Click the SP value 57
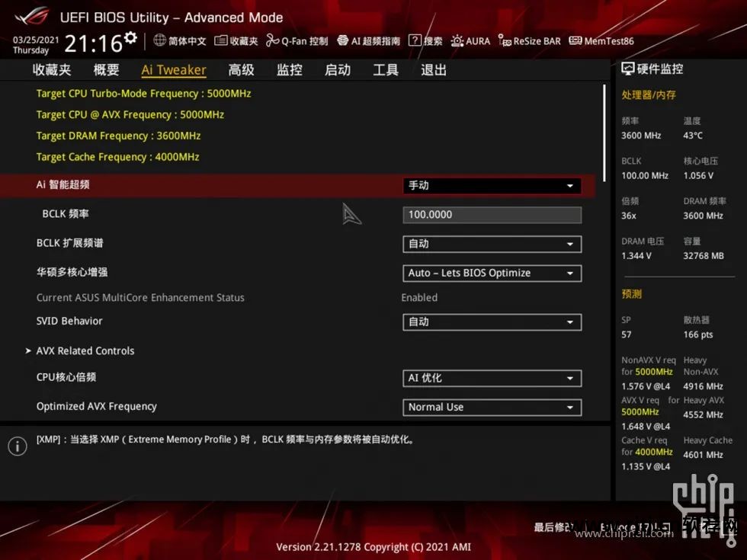 point(626,334)
